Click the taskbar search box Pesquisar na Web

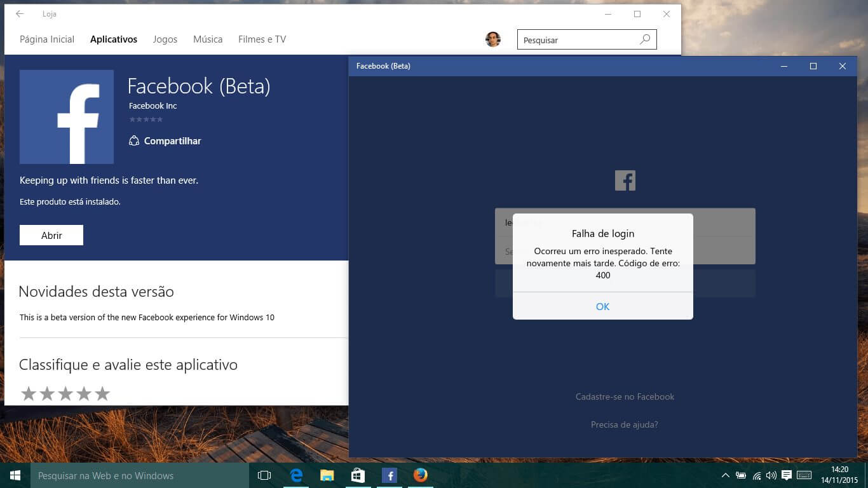click(x=140, y=475)
